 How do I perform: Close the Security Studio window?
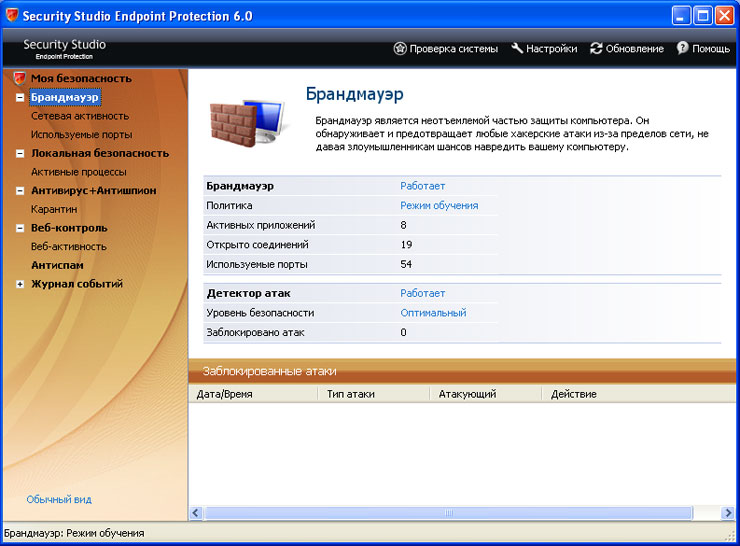click(724, 16)
